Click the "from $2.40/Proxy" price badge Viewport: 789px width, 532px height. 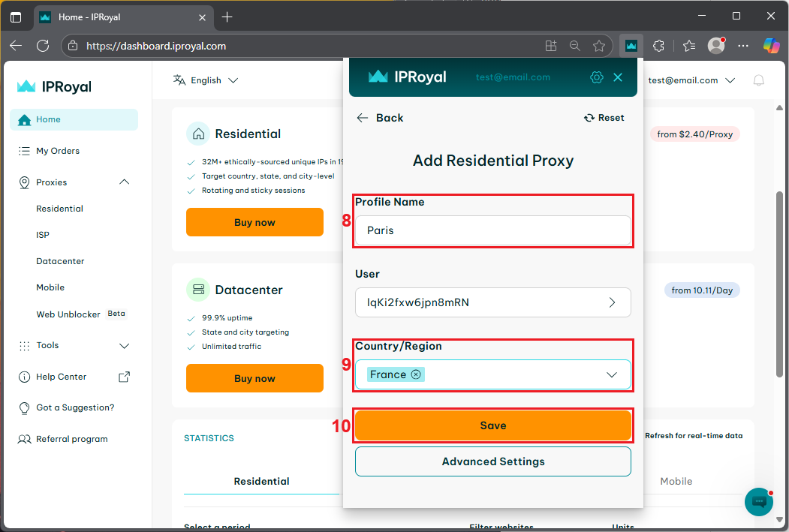694,134
